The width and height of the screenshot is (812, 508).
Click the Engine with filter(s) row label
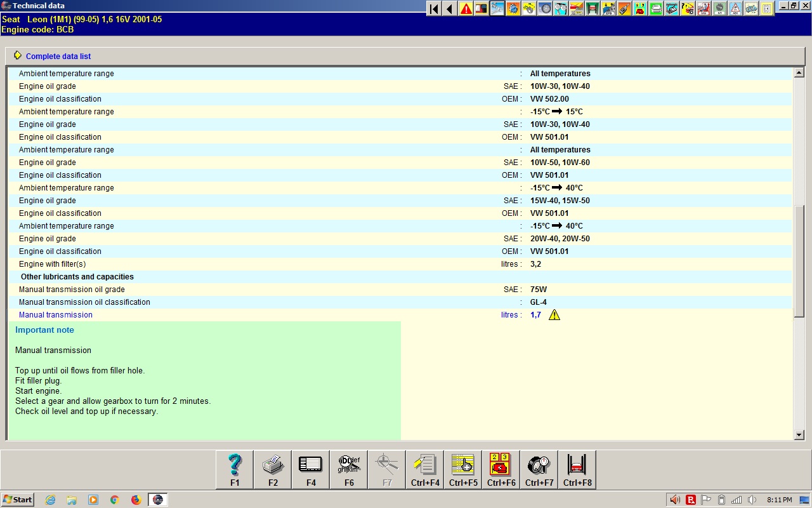click(53, 264)
